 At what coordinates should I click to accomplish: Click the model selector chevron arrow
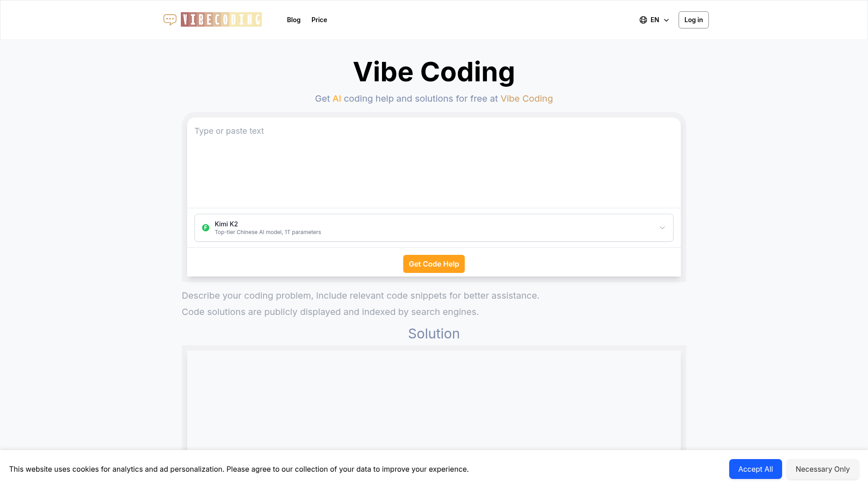pos(663,227)
